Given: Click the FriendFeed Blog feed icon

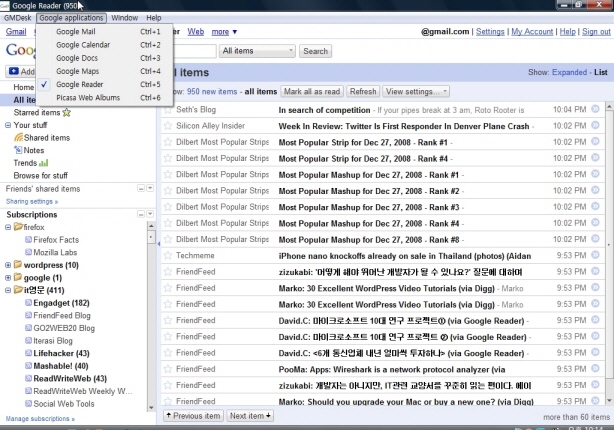Looking at the screenshot, I should tap(28, 315).
